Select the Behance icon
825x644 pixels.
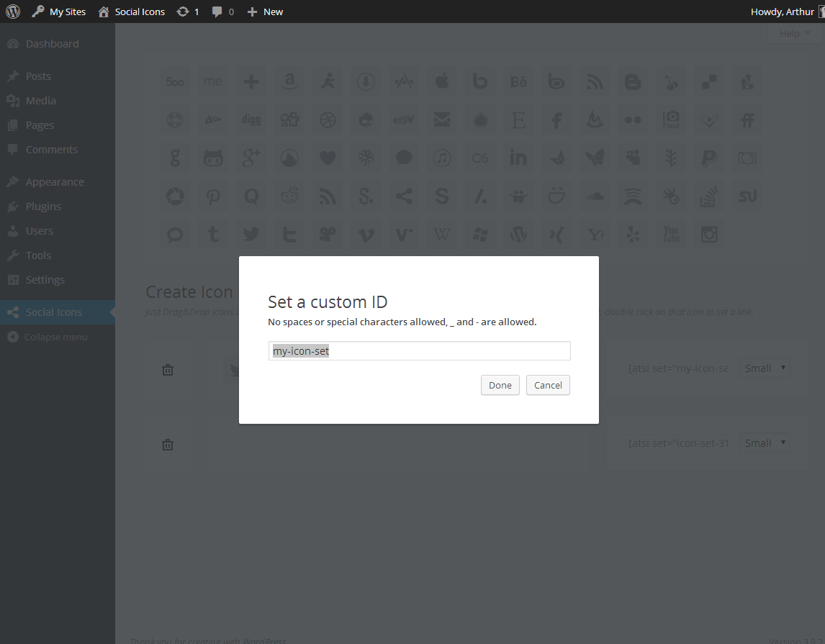click(518, 81)
